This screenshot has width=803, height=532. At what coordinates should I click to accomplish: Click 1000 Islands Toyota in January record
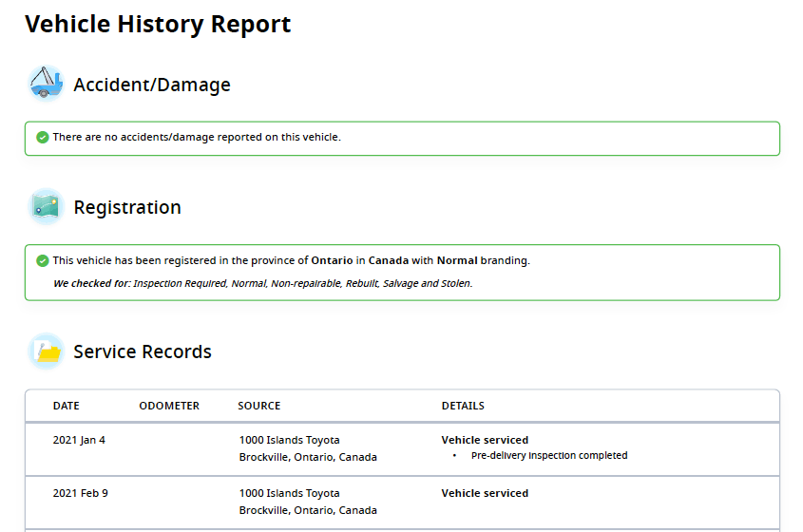point(289,440)
